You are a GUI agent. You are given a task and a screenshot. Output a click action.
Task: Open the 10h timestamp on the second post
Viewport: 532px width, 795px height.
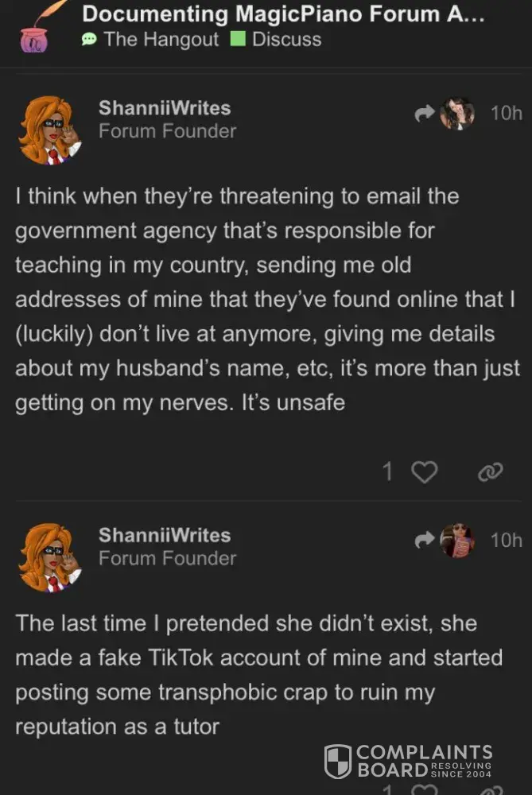tap(506, 541)
